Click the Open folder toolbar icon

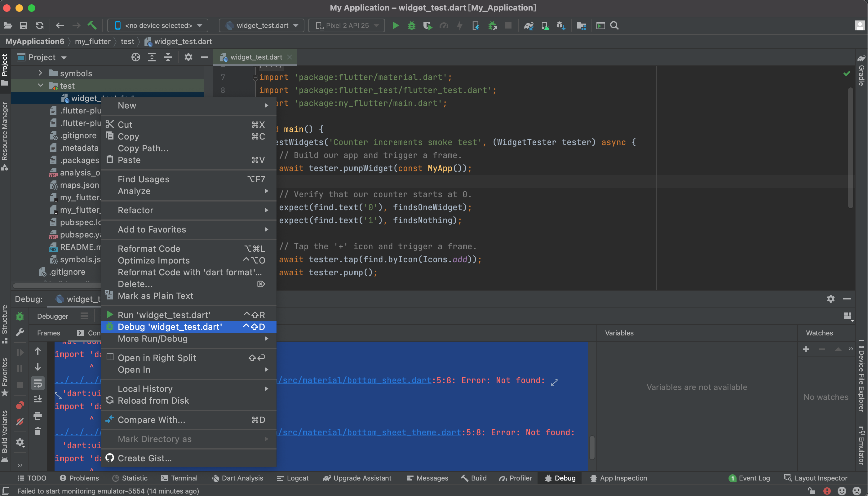(x=7, y=25)
